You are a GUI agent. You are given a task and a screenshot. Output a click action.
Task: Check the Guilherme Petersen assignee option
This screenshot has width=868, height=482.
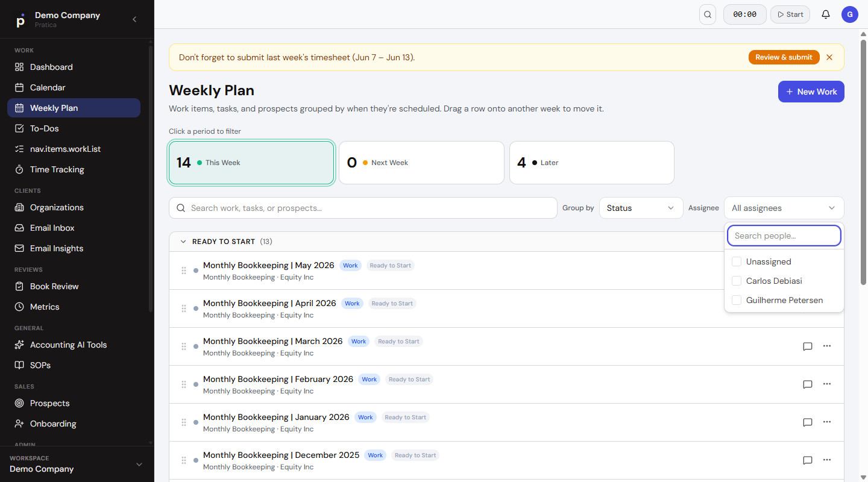737,300
